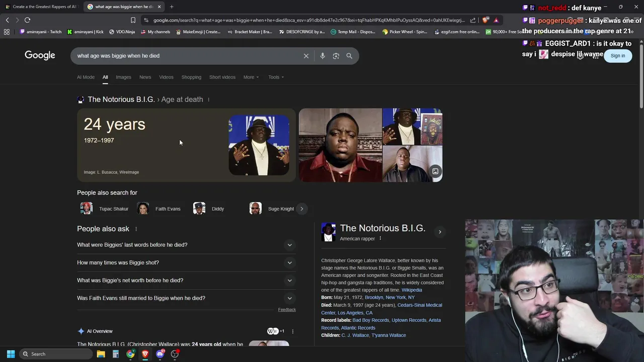The height and width of the screenshot is (362, 644).
Task: Share this page via the share icon
Action: click(x=473, y=20)
